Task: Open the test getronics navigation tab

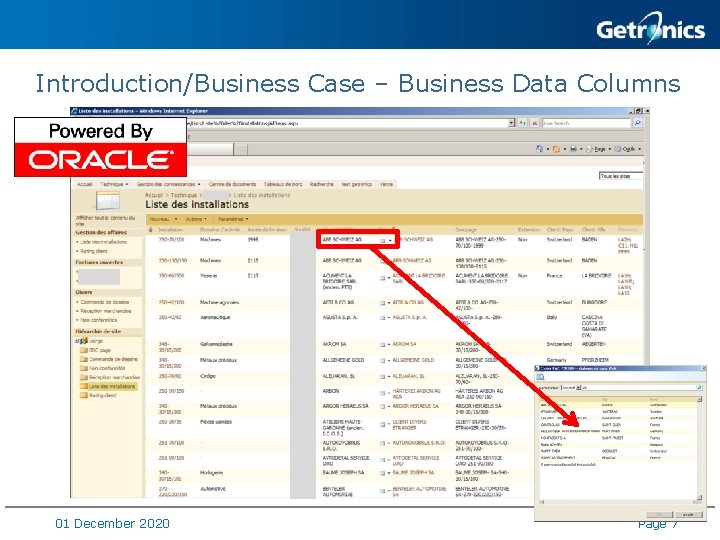Action: click(x=356, y=184)
